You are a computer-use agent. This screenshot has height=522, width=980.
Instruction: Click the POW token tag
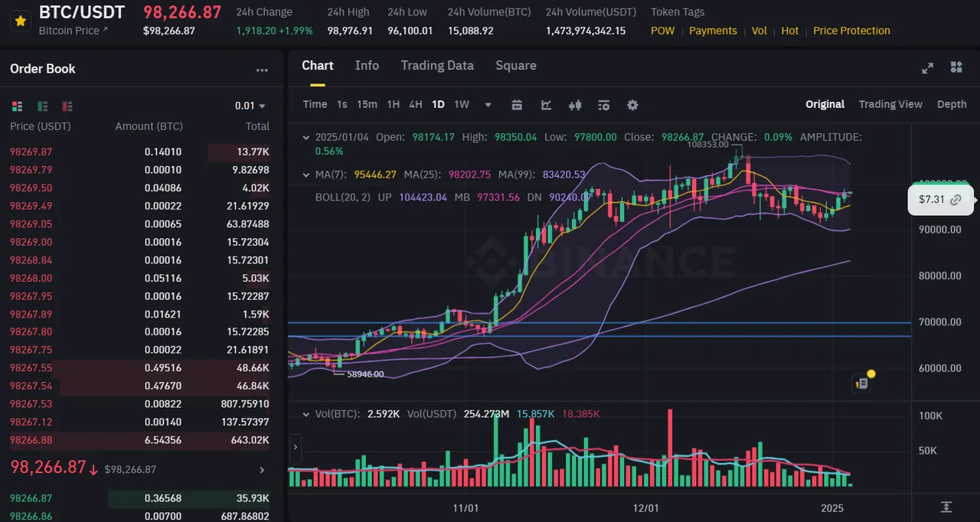[x=663, y=31]
